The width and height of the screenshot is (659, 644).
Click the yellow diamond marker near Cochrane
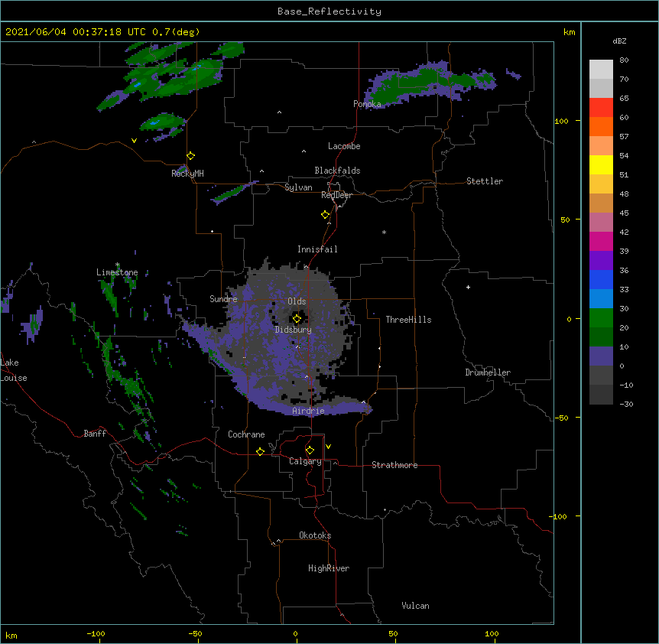[260, 451]
